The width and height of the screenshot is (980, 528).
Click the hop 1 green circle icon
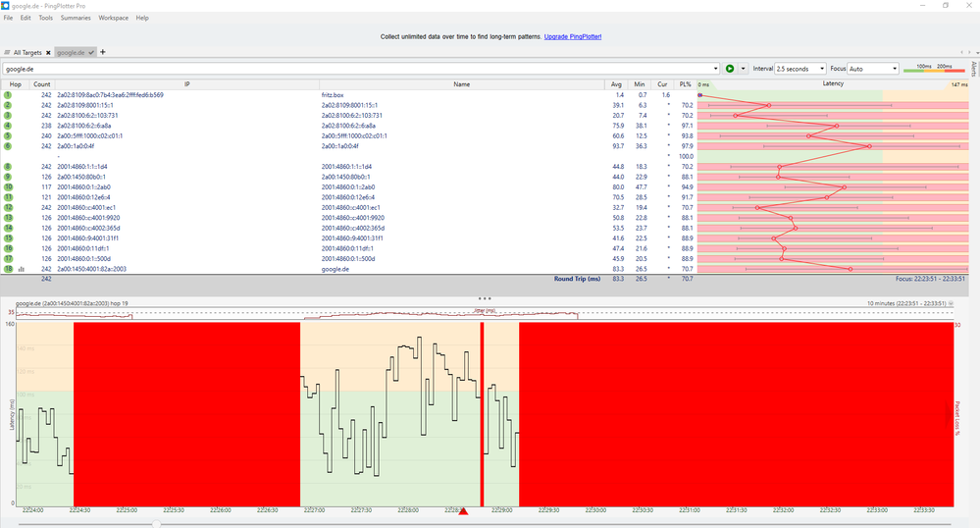7,95
